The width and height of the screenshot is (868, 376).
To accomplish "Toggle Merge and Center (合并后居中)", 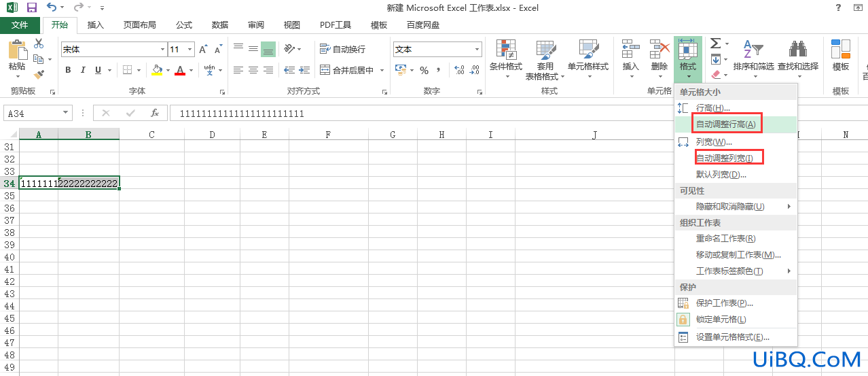I will [347, 70].
